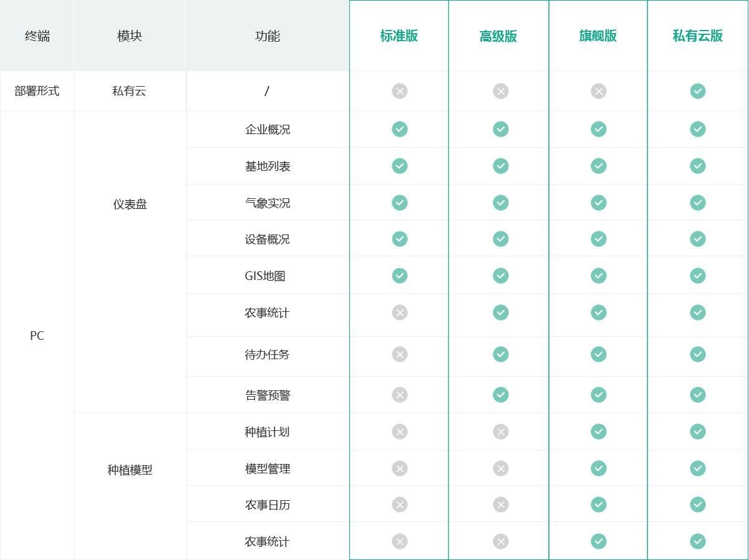Image resolution: width=749 pixels, height=560 pixels.
Task: Click the check icon for 私有云 under 私有云版
Action: [698, 91]
